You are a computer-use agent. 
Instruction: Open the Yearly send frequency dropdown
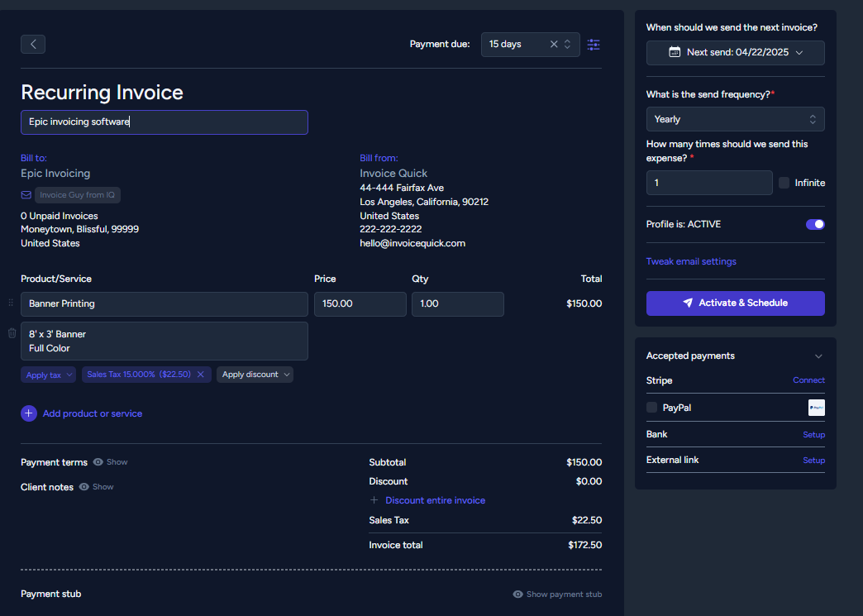736,119
